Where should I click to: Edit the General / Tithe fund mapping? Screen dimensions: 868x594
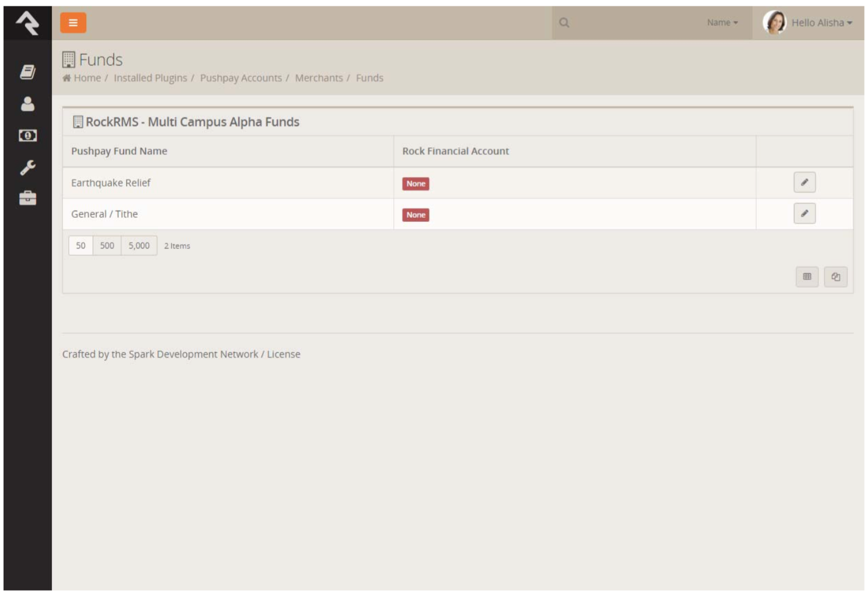point(805,214)
